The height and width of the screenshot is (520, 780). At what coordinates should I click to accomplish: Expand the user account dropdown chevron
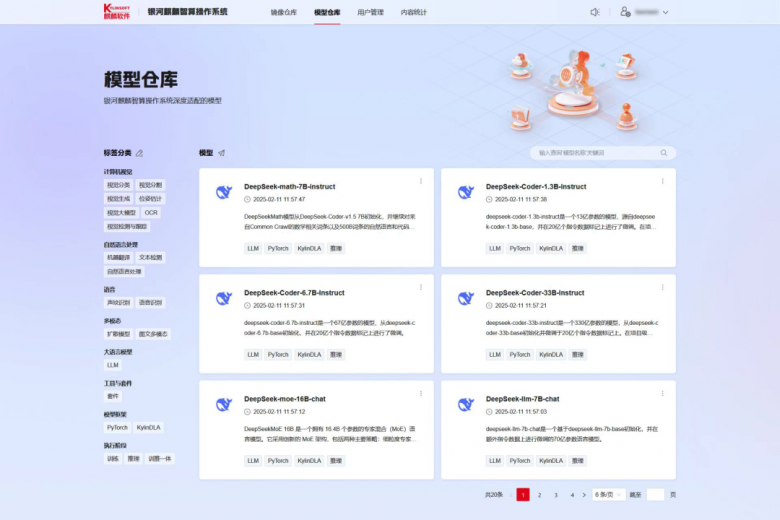click(x=665, y=12)
